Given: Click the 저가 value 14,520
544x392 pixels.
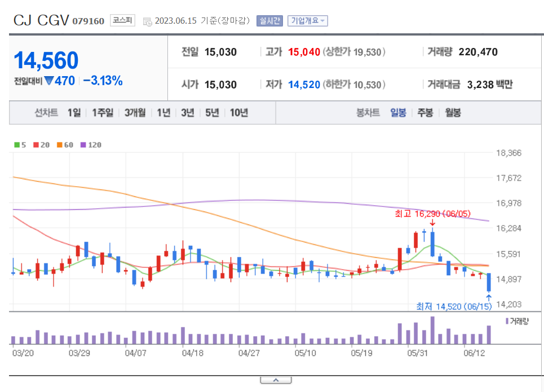Looking at the screenshot, I should (x=304, y=85).
